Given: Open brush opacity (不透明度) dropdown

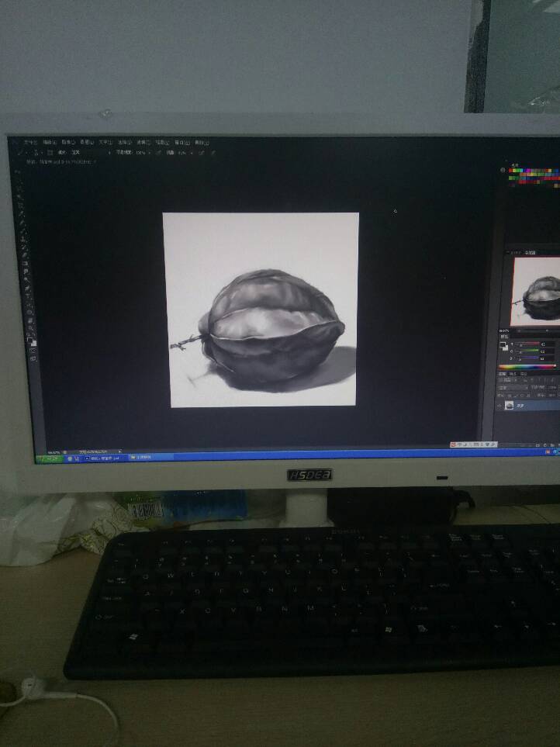Looking at the screenshot, I should 149,153.
